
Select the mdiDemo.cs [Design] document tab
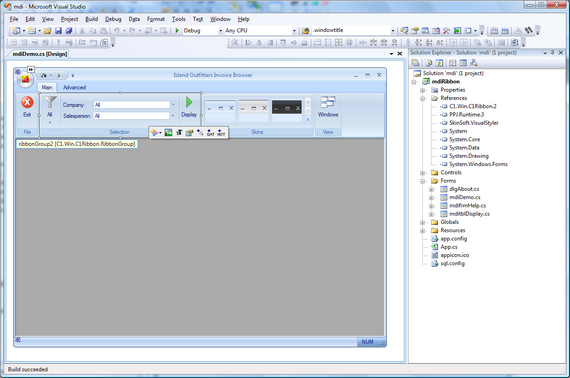(x=39, y=54)
